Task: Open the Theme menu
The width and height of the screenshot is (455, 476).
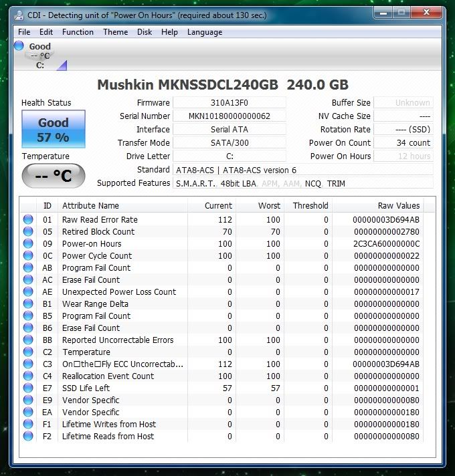Action: pos(115,32)
